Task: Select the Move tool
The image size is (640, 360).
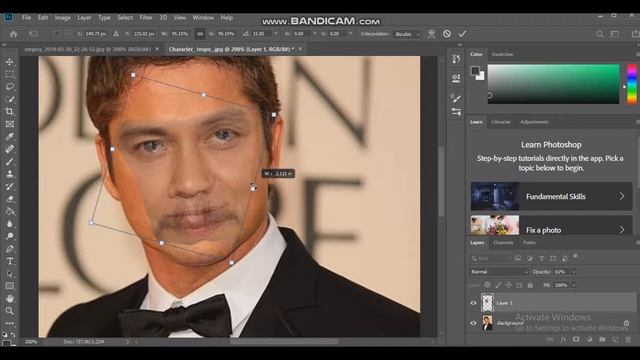Action: tap(9, 62)
